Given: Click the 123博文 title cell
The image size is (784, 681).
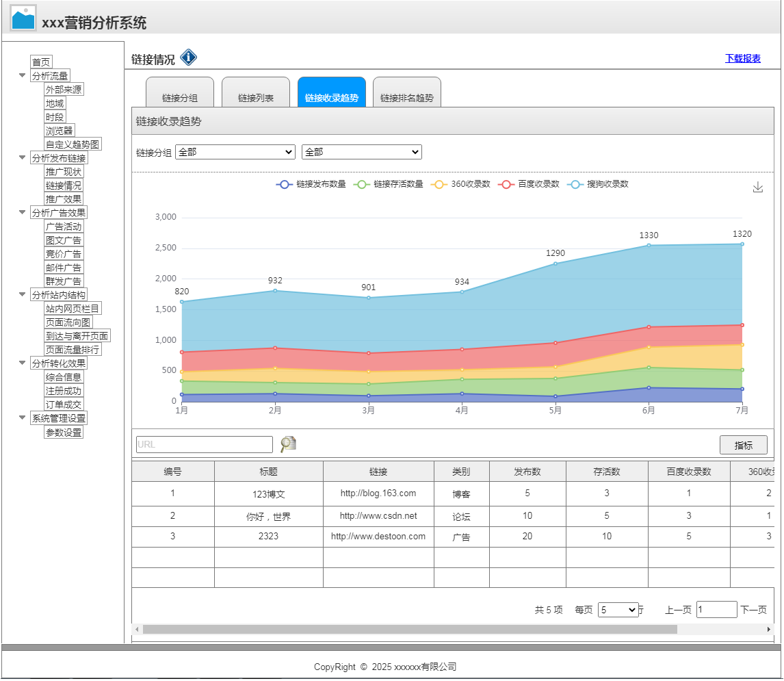Looking at the screenshot, I should 268,494.
